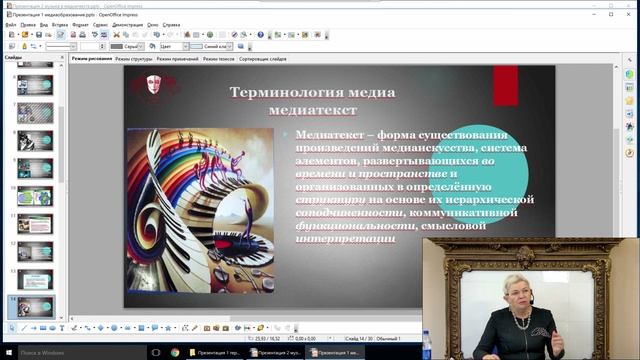Toggle Glue Points in the drawing toolbar

pos(195,328)
